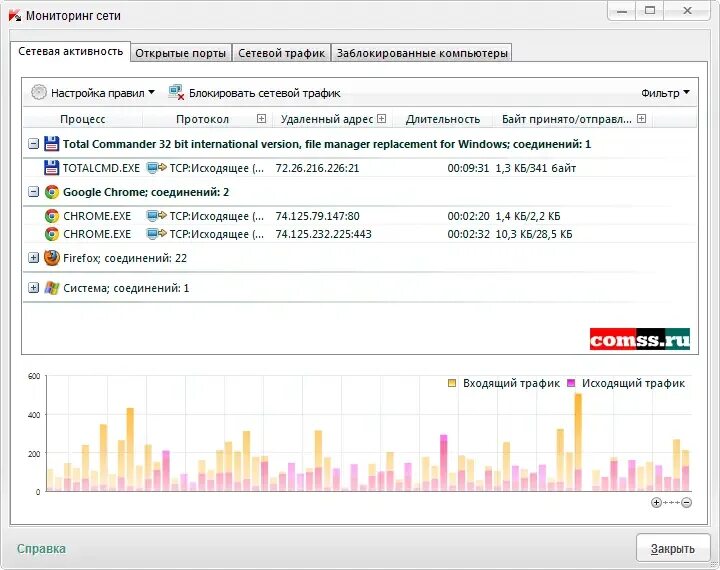
Task: Expand the Система connections group
Action: coord(34,288)
